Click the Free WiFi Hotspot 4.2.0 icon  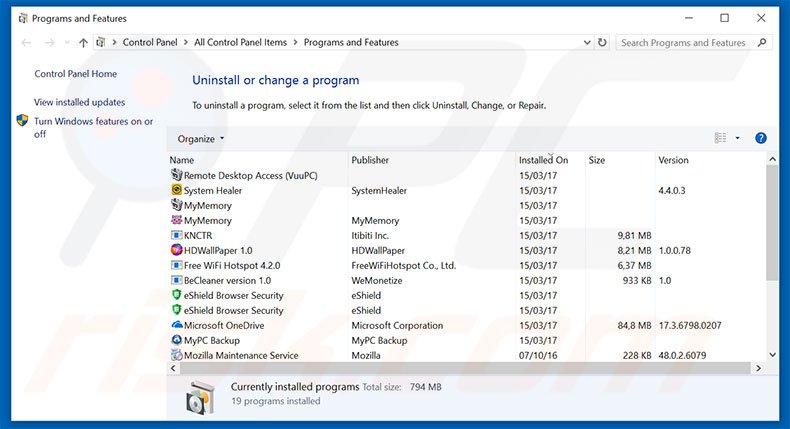click(x=176, y=265)
